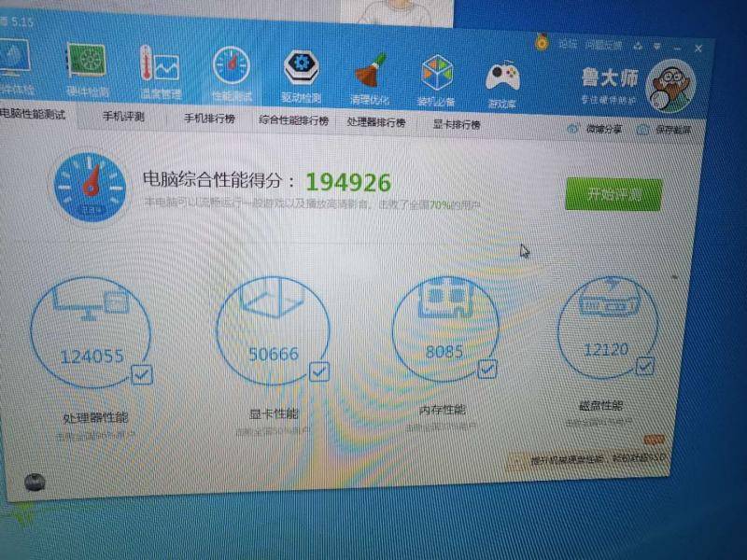
Task: Click the processor monitor icon above 124055
Action: 91,301
